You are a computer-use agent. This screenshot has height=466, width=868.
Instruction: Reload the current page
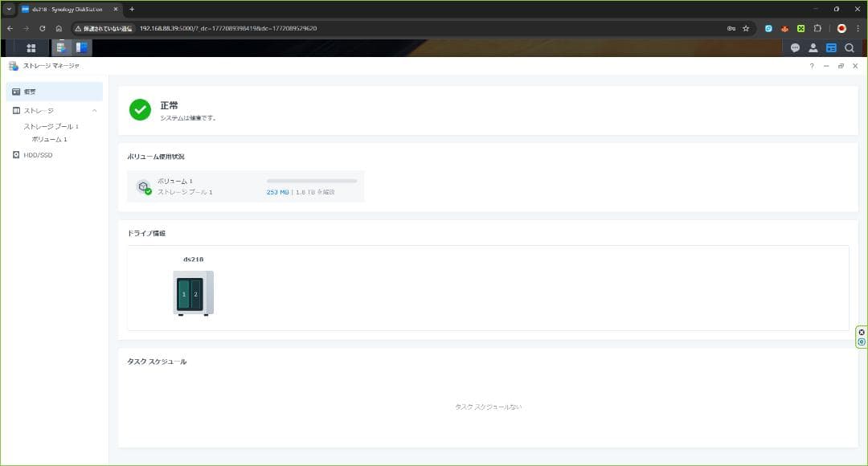(42, 28)
